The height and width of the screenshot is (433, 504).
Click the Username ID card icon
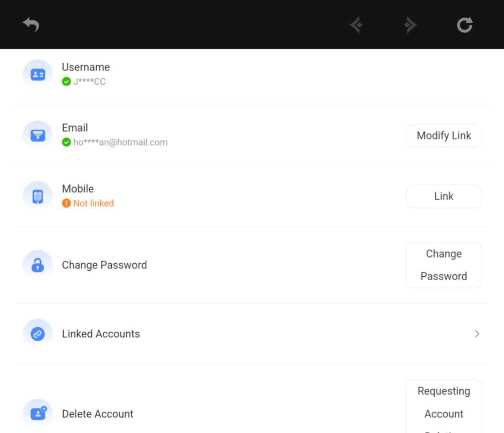pos(38,75)
